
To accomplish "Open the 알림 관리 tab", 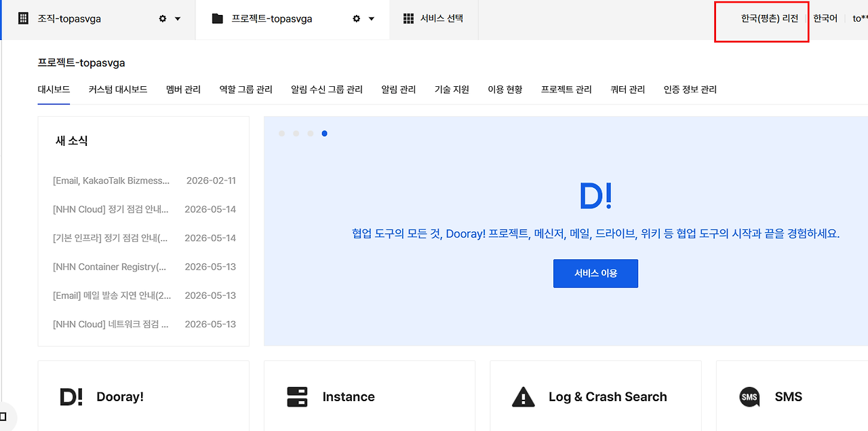I will tap(399, 90).
